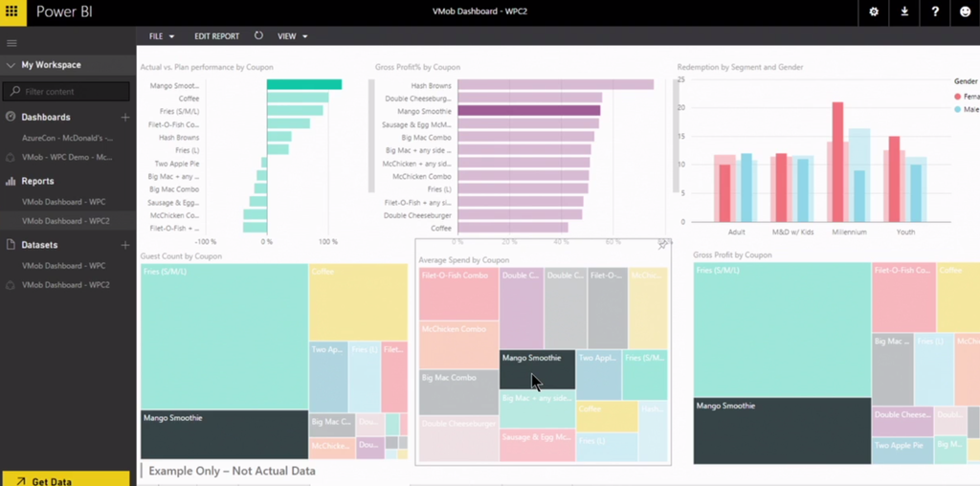
Task: Click the download arrow icon
Action: click(x=904, y=11)
